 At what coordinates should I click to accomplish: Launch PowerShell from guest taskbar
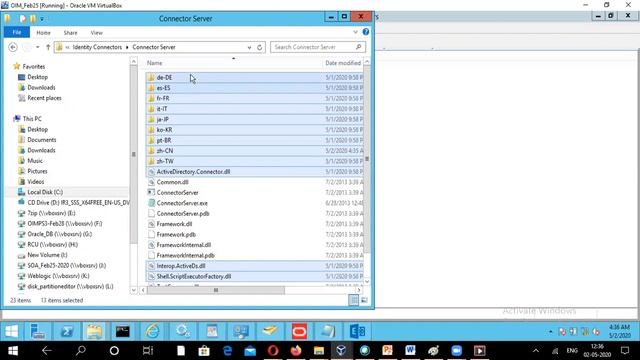[67, 331]
